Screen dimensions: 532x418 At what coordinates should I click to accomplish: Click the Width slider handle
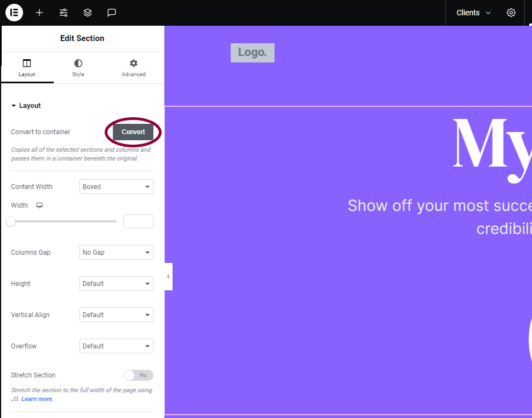click(x=11, y=221)
